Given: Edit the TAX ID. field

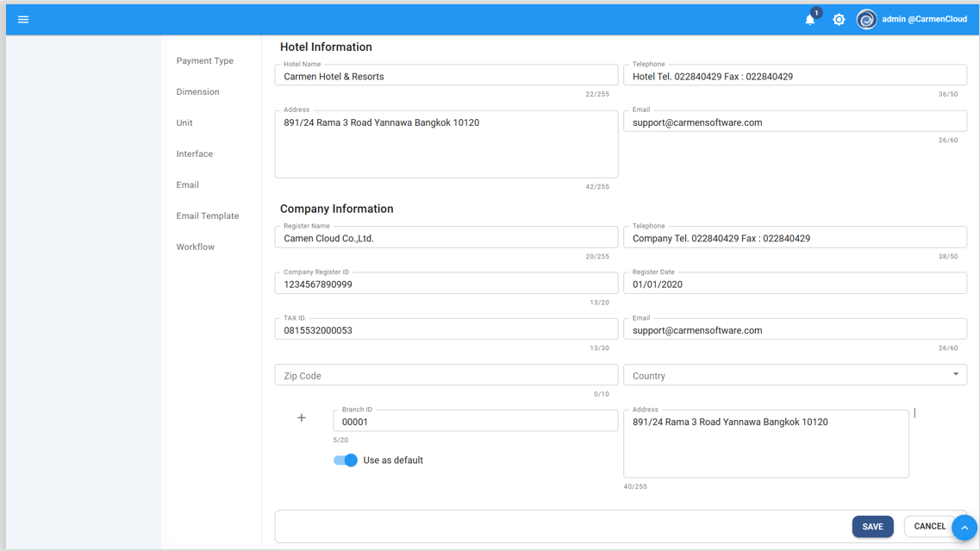Looking at the screenshot, I should pos(446,330).
